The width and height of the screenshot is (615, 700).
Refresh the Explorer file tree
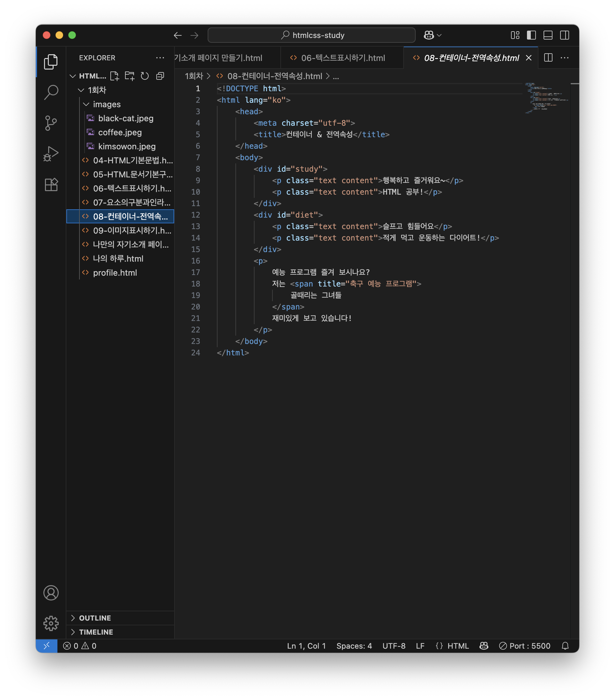(x=145, y=76)
